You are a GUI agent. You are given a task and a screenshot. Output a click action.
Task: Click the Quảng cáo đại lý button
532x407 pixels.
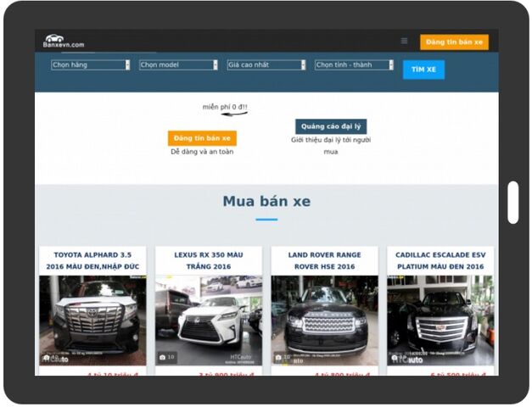pos(331,126)
